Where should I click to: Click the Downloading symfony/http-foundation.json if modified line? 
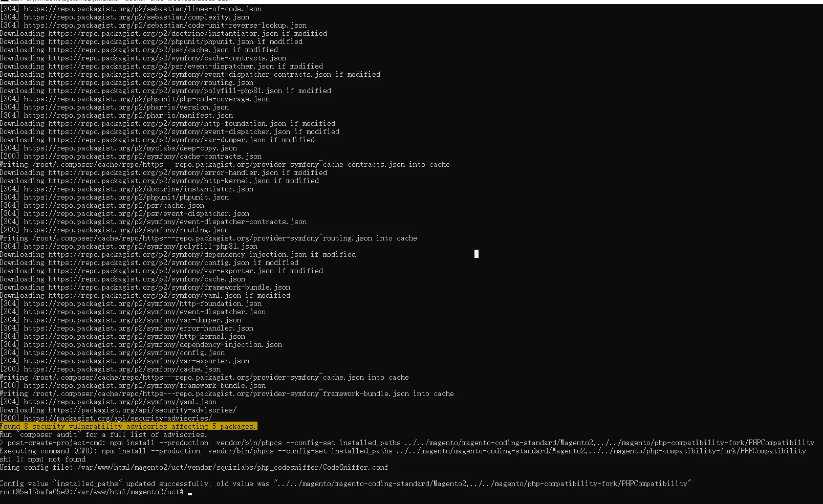[x=168, y=123]
